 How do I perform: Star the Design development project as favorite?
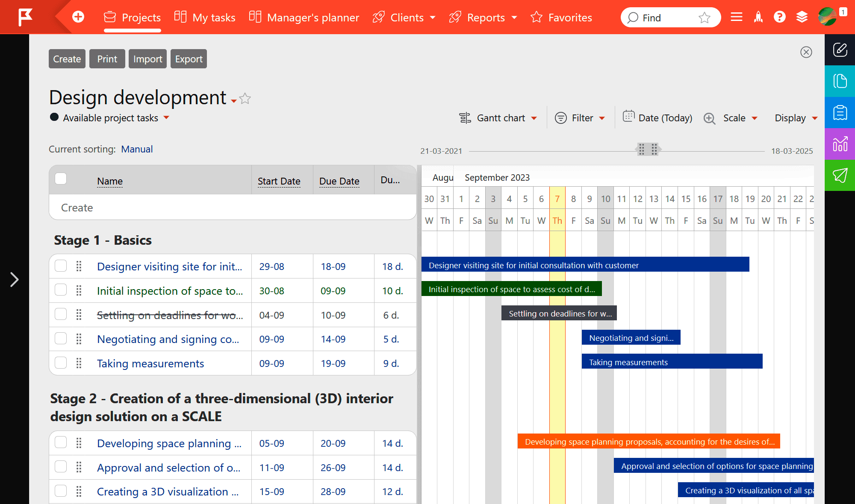point(245,99)
